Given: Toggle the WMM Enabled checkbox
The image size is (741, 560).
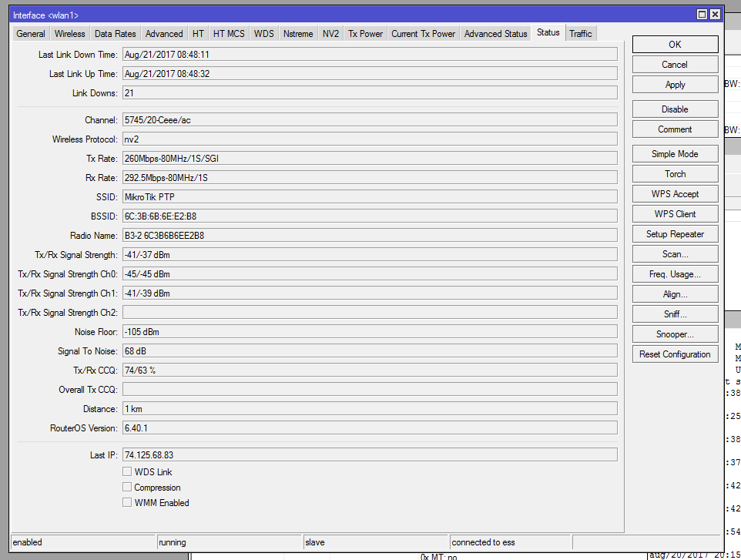Looking at the screenshot, I should (127, 502).
